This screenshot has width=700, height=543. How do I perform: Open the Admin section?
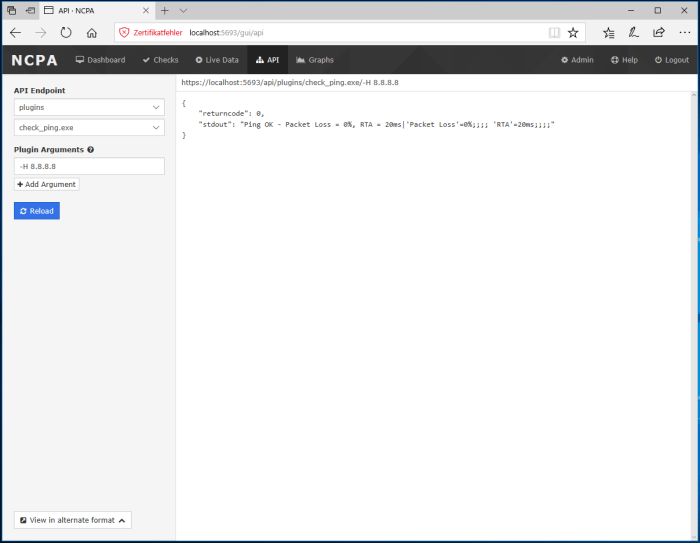pyautogui.click(x=577, y=60)
